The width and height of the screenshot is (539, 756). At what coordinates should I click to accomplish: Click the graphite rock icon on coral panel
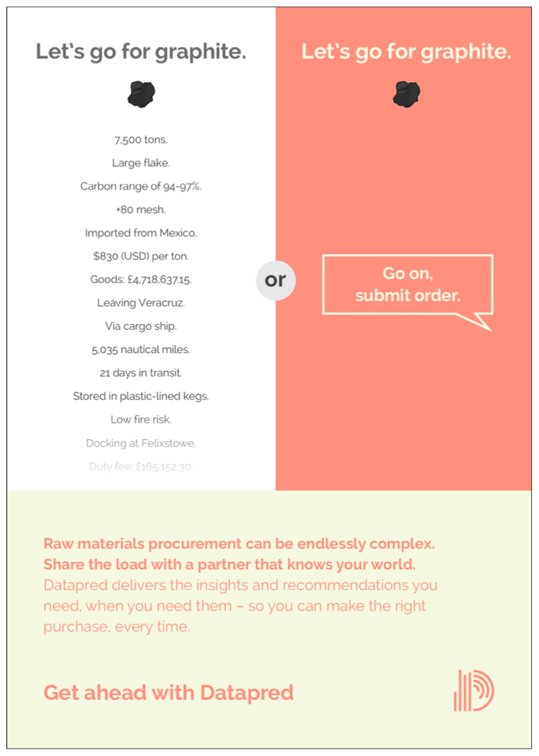point(407,94)
